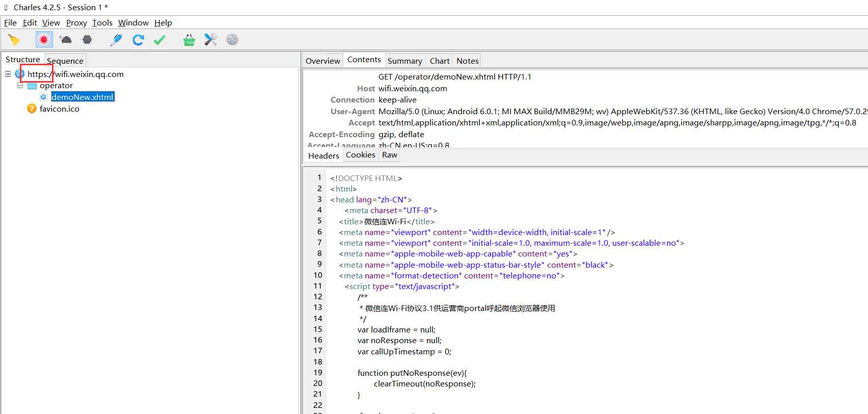Switch to the Cookies request tab
The height and width of the screenshot is (414, 868).
click(361, 155)
